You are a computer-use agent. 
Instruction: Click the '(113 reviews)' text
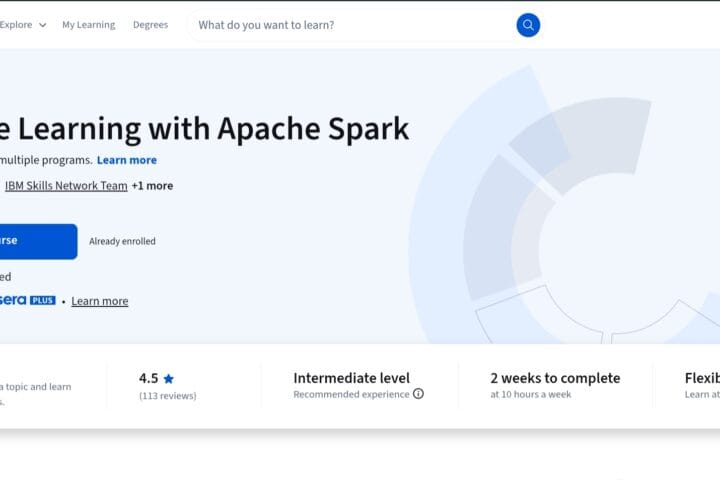(x=168, y=395)
